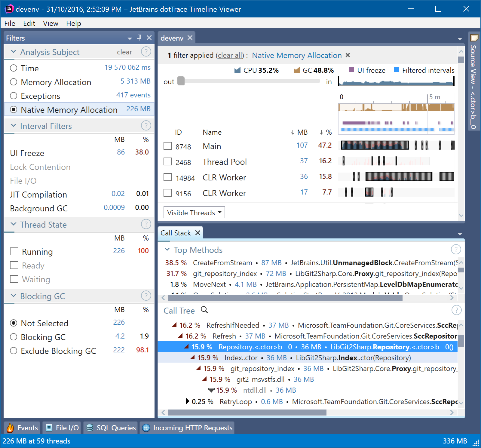Select Memory Allocation analysis subject
This screenshot has width=481, height=448.
point(14,82)
